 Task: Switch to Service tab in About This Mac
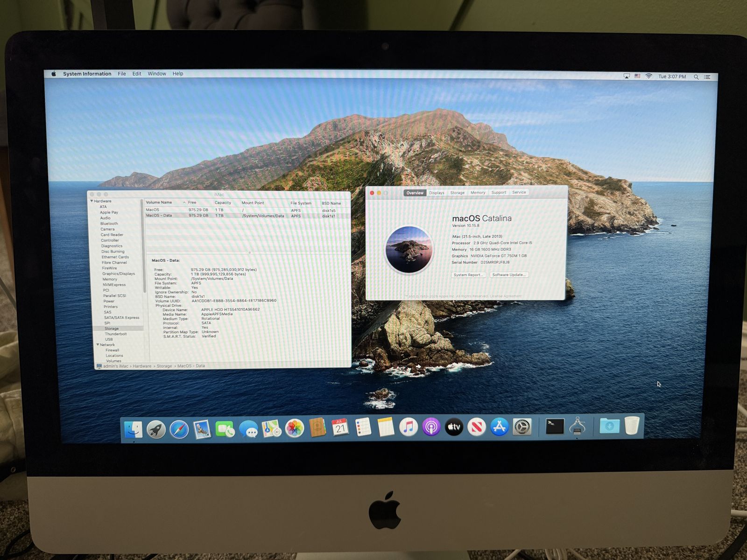[519, 192]
